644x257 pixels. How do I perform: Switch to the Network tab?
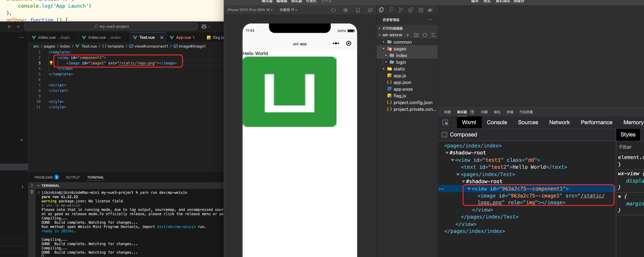(x=559, y=122)
